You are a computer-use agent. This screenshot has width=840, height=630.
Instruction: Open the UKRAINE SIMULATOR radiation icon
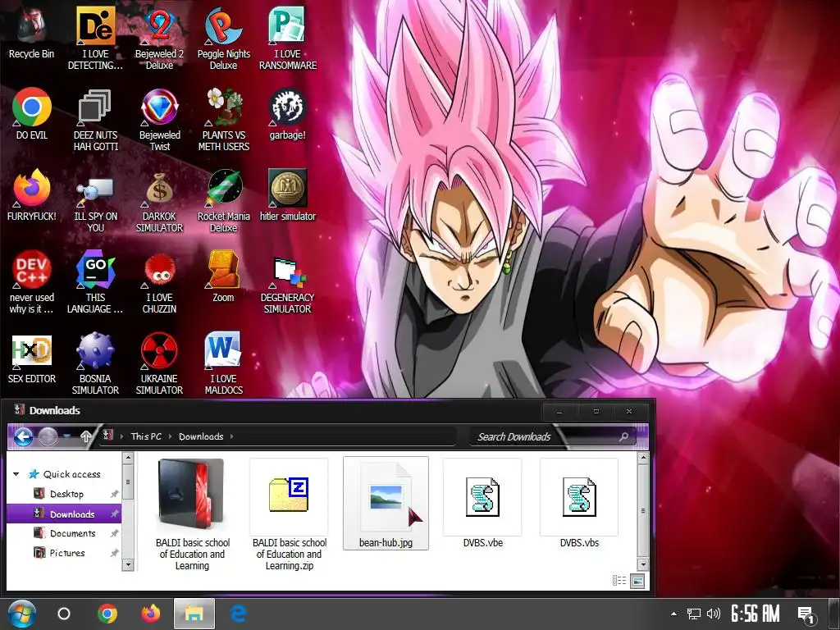coord(159,363)
